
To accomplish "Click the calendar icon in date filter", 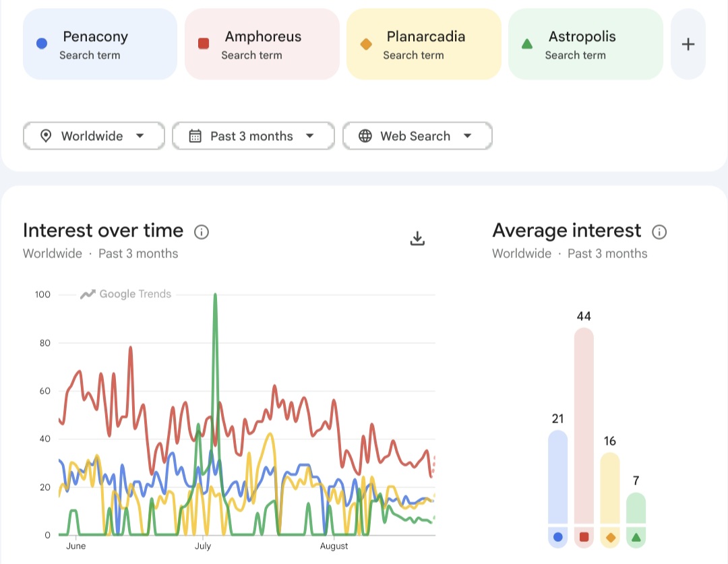I will (x=195, y=136).
